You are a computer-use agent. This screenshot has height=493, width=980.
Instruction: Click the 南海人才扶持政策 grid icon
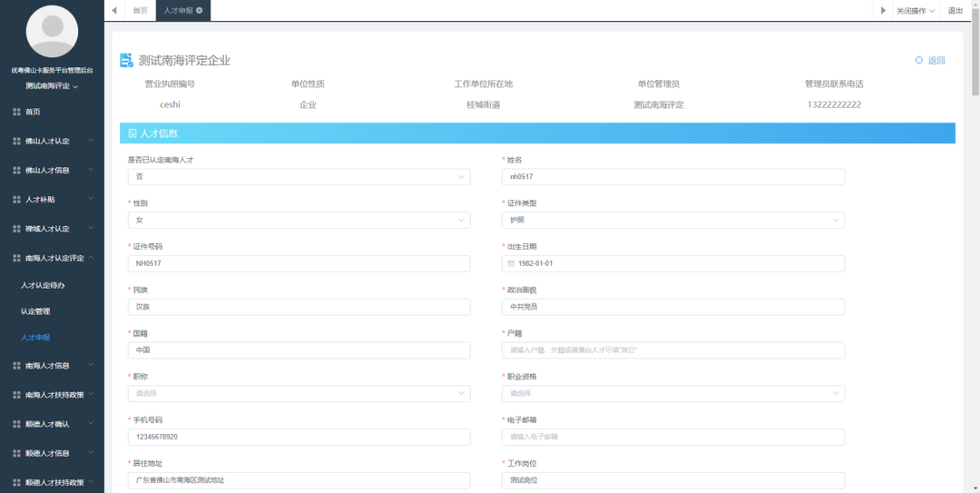tap(17, 395)
